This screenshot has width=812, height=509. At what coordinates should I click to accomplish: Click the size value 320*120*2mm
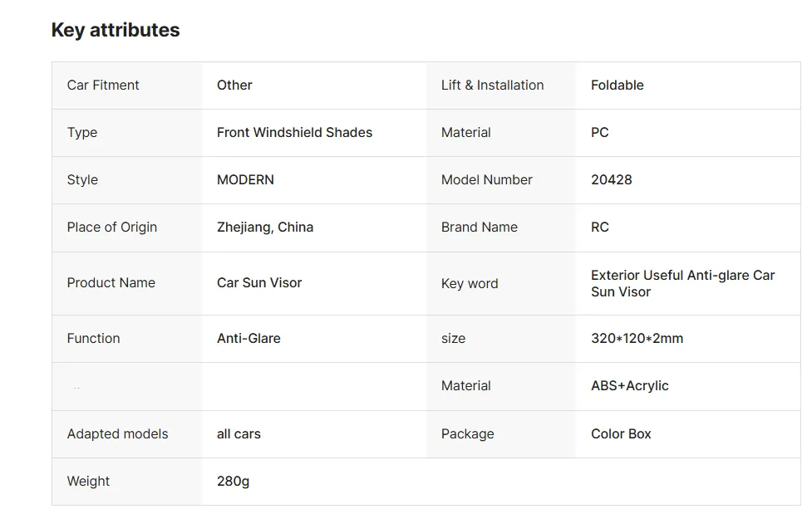637,338
